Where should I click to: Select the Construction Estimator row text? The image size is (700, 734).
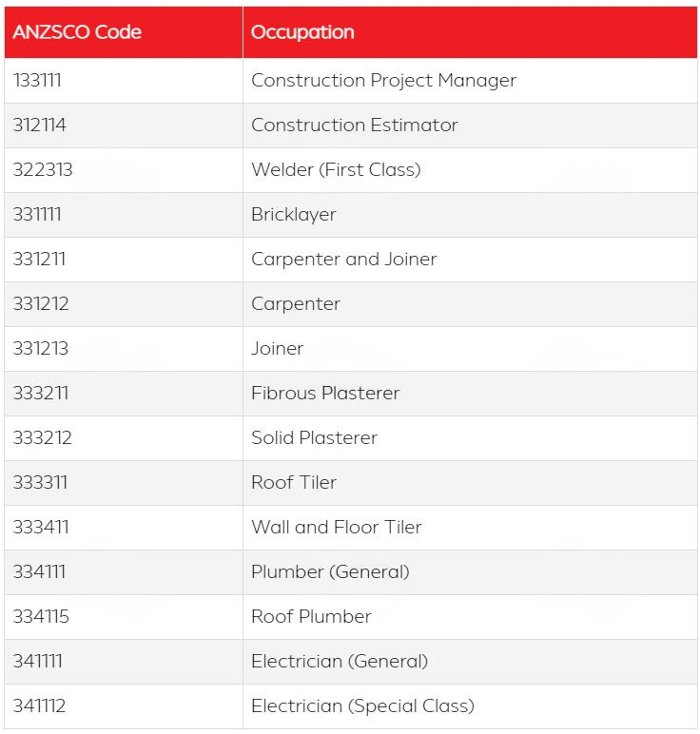pyautogui.click(x=354, y=126)
